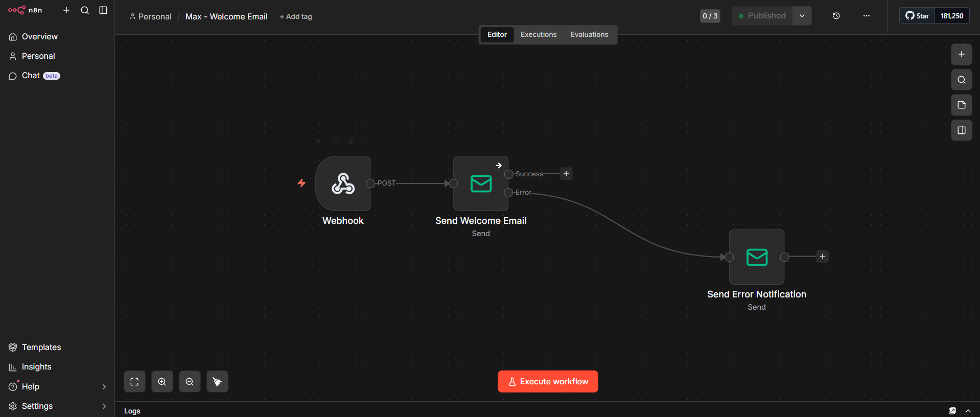Click GitHub star count 181,250

[952, 16]
